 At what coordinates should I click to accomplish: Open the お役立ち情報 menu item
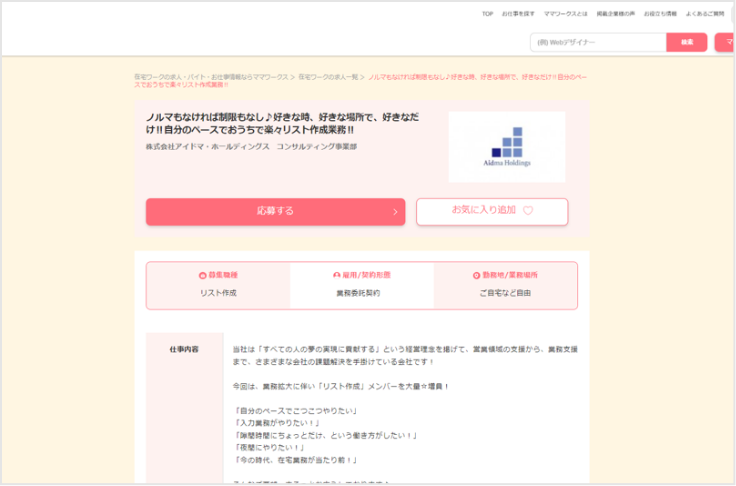660,14
